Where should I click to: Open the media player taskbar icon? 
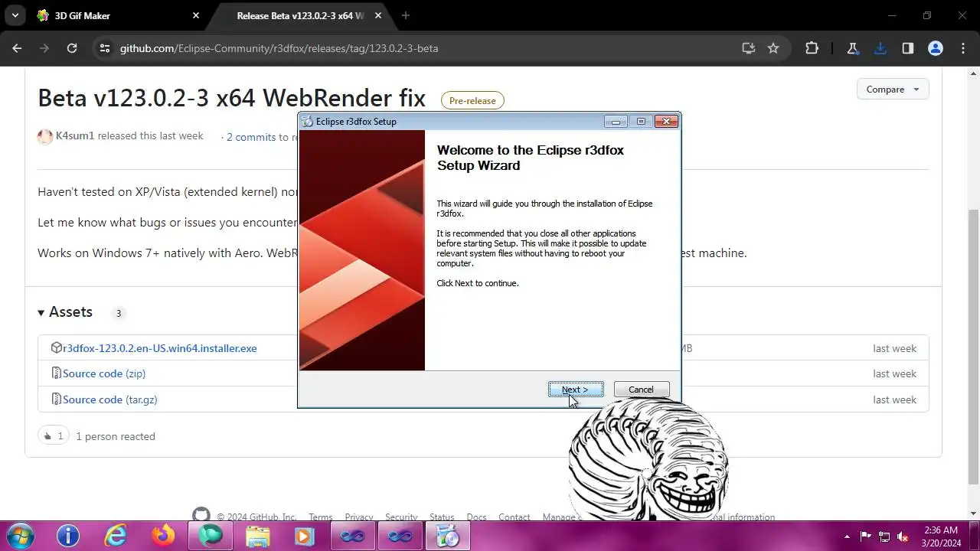click(305, 536)
